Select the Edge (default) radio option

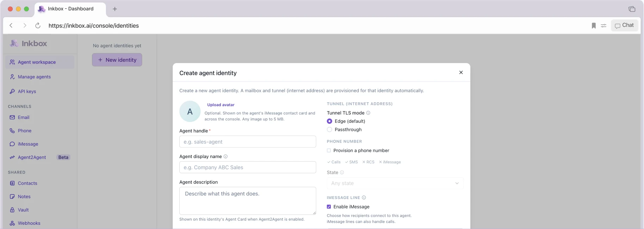329,121
